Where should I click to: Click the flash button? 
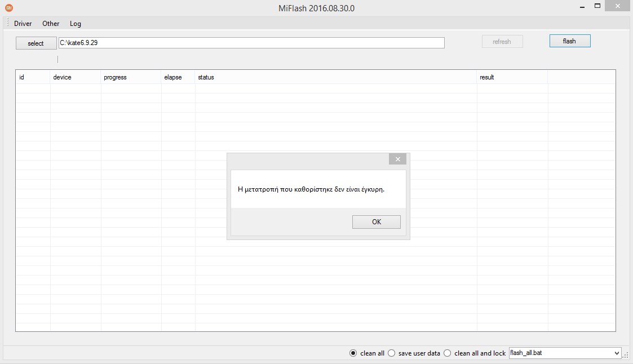(570, 41)
